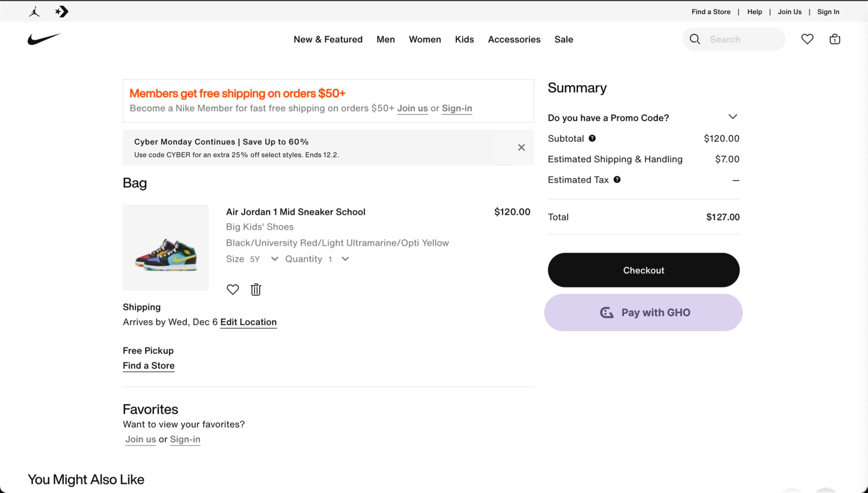
Task: Click the favorites heart icon in navbar
Action: pyautogui.click(x=807, y=39)
